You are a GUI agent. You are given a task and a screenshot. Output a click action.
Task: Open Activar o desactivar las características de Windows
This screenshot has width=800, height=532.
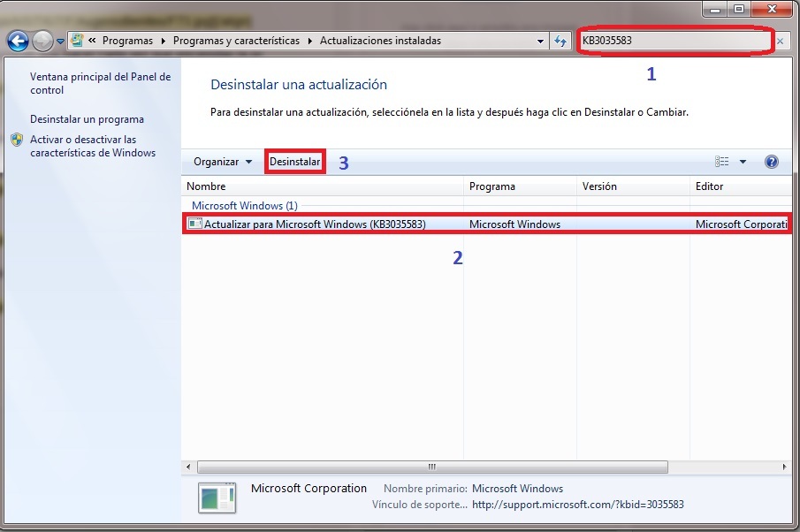pos(92,146)
